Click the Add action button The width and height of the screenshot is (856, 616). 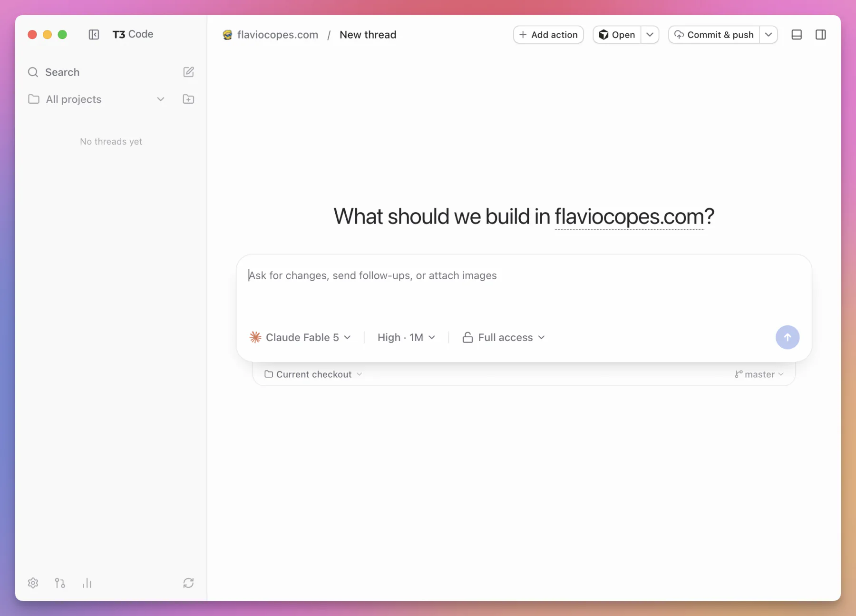(548, 35)
